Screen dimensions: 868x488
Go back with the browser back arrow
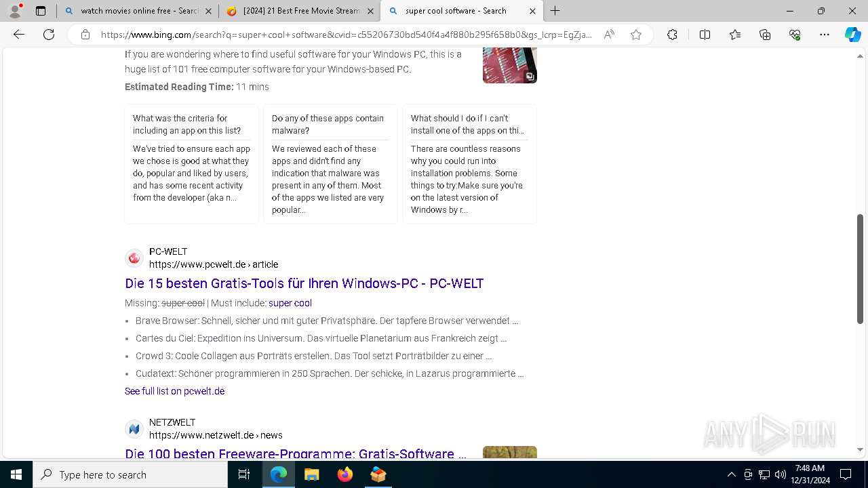click(x=19, y=35)
